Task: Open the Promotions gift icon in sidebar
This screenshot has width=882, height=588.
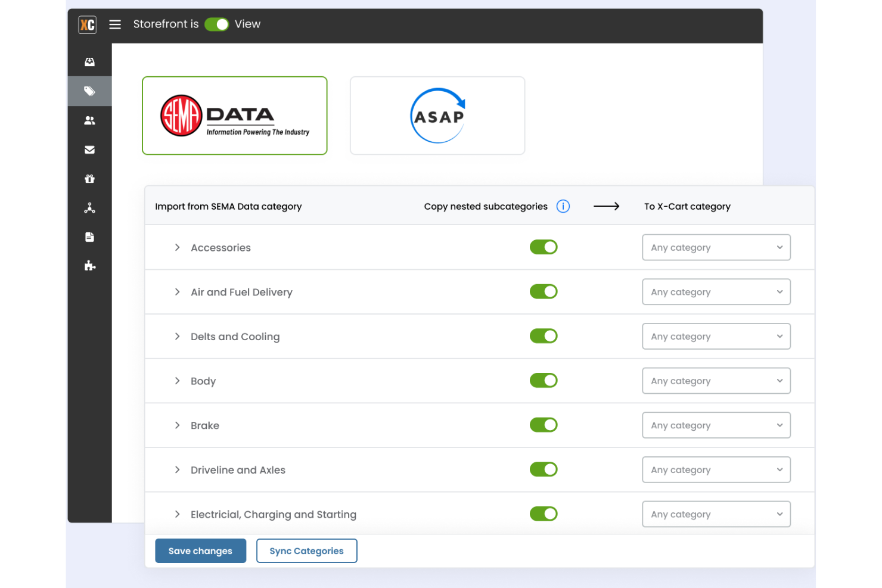Action: click(x=89, y=178)
